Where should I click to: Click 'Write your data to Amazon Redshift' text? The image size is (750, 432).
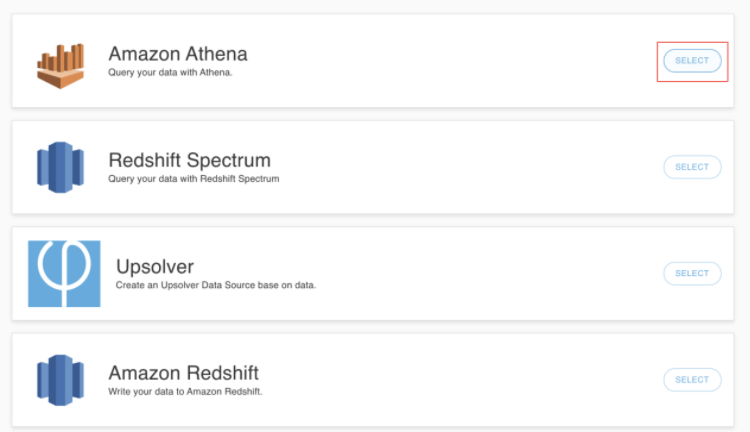coord(185,391)
